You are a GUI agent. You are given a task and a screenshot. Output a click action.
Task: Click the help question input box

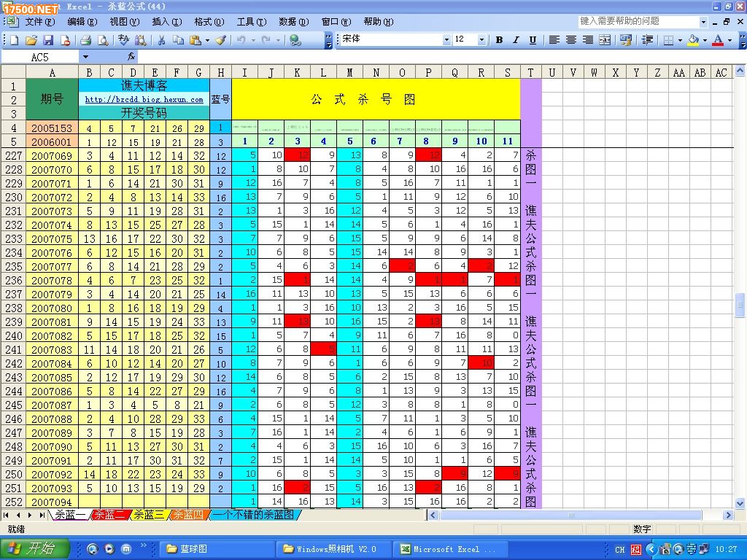click(x=638, y=21)
